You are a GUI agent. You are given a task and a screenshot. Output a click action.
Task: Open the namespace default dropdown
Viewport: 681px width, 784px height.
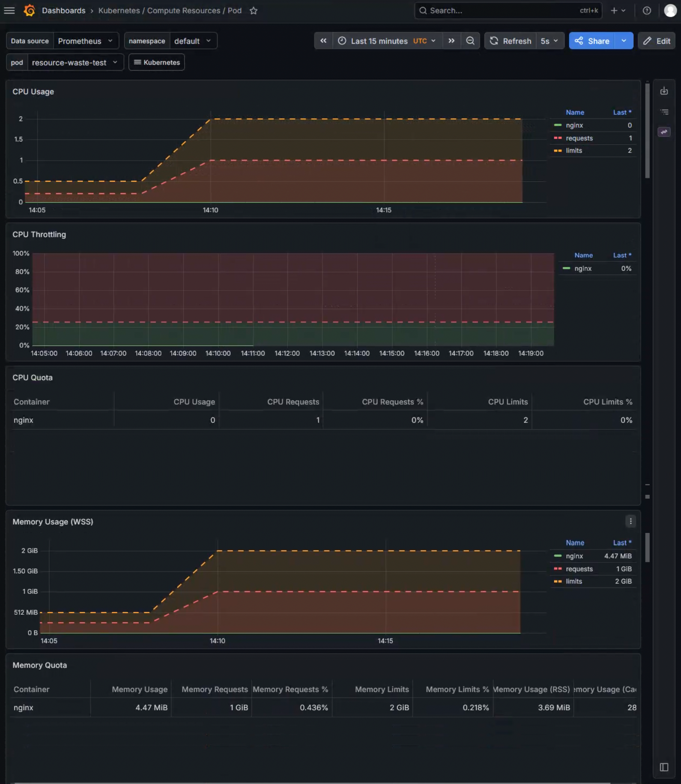(193, 41)
